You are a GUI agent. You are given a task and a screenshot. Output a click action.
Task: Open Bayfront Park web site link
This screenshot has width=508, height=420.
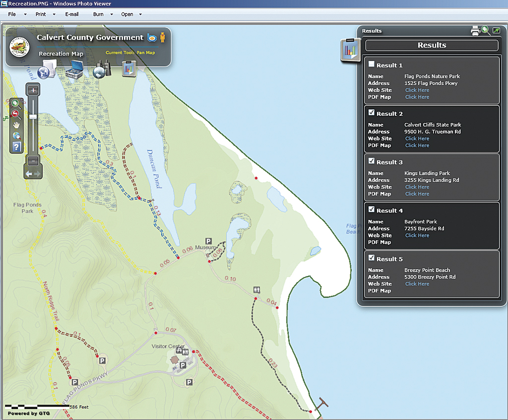coord(417,235)
